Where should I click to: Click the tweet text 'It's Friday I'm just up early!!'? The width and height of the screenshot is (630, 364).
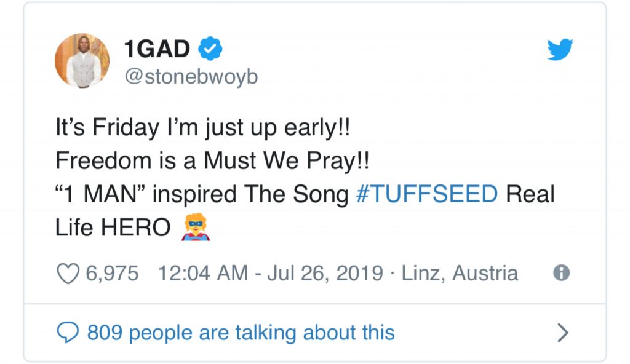point(203,127)
